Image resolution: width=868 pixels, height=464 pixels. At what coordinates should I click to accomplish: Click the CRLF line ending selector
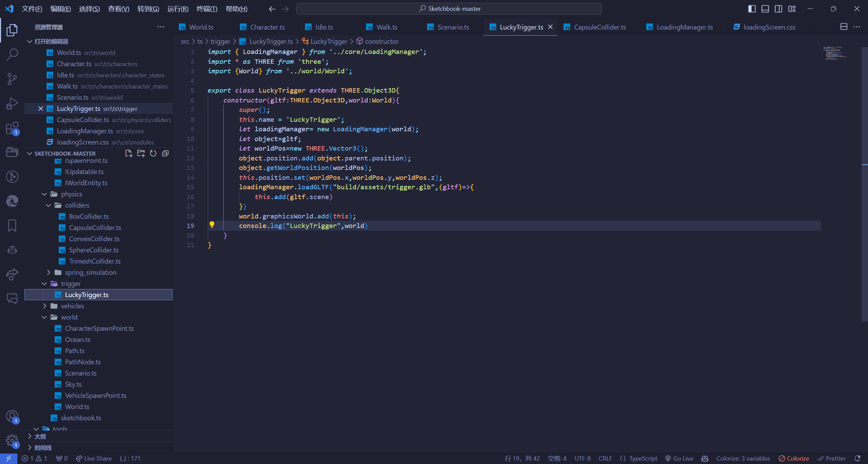click(x=605, y=458)
